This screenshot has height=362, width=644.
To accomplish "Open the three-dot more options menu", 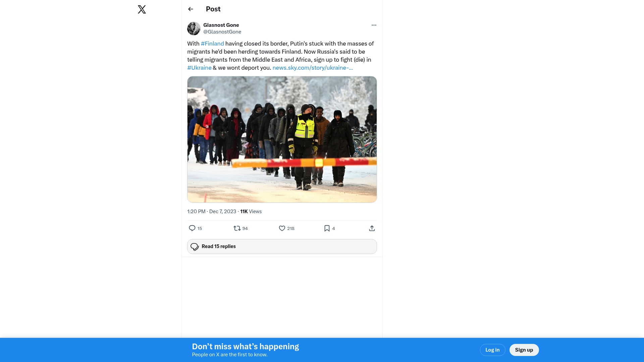I will pos(374,25).
